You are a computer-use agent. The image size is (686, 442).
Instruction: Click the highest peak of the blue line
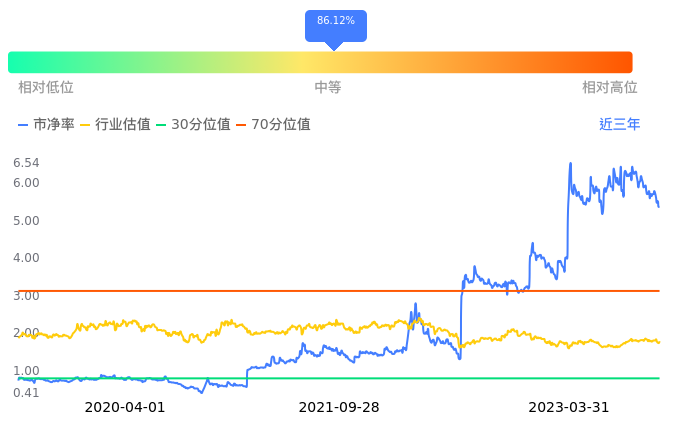[570, 164]
